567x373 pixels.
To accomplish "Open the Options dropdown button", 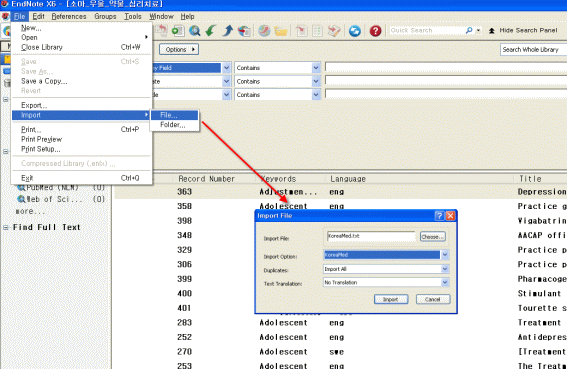I will pos(179,50).
